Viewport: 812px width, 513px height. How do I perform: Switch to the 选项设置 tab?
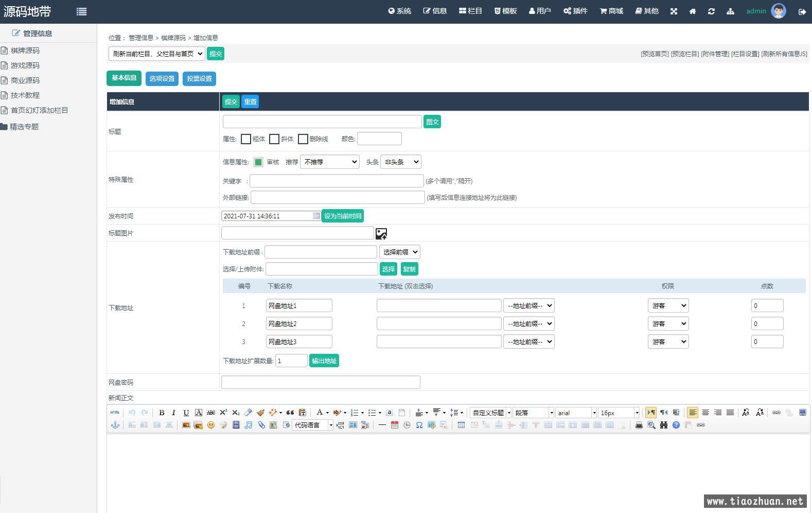(x=162, y=79)
